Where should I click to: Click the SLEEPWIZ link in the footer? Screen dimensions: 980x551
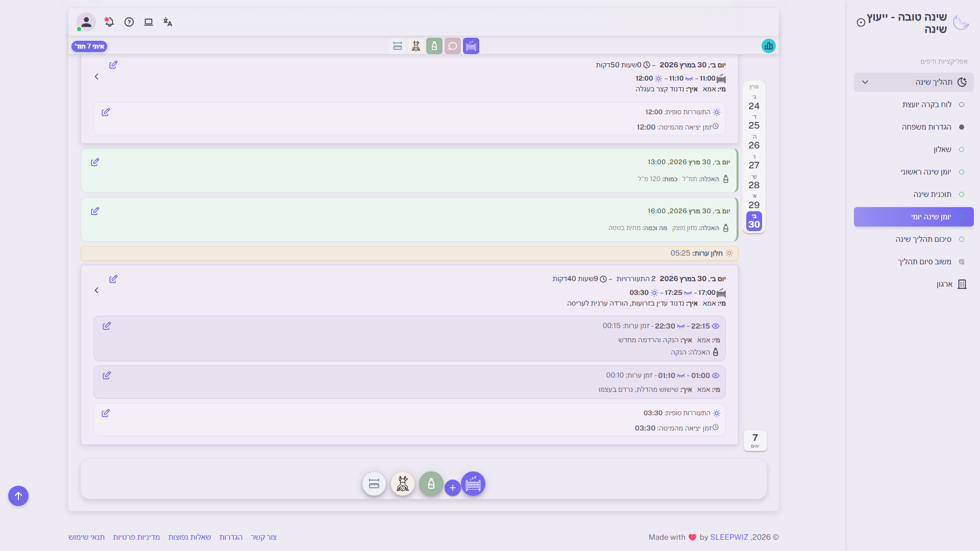729,537
